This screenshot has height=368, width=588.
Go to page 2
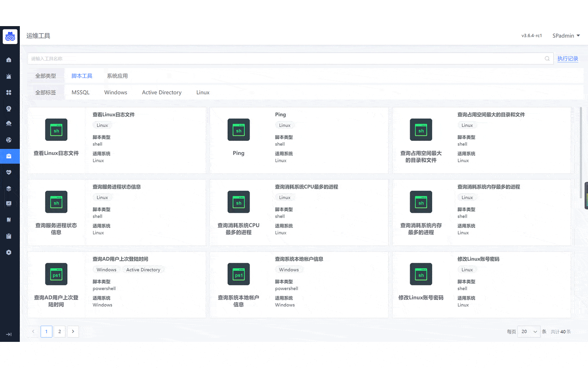pyautogui.click(x=60, y=332)
